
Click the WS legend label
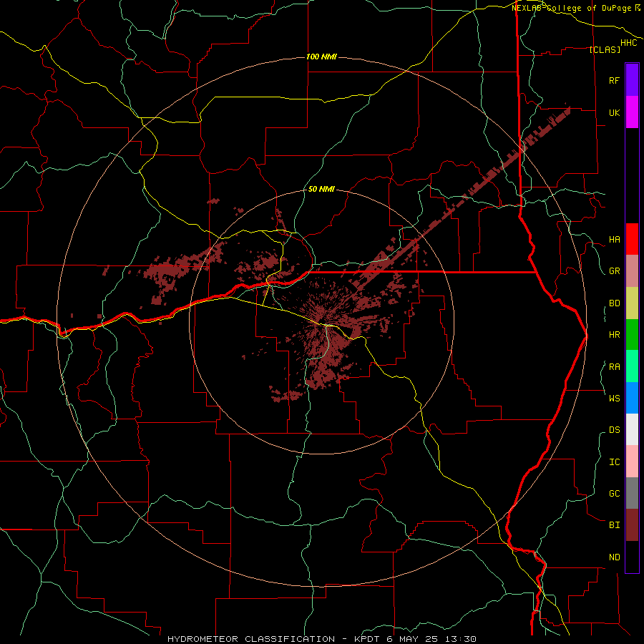point(614,398)
